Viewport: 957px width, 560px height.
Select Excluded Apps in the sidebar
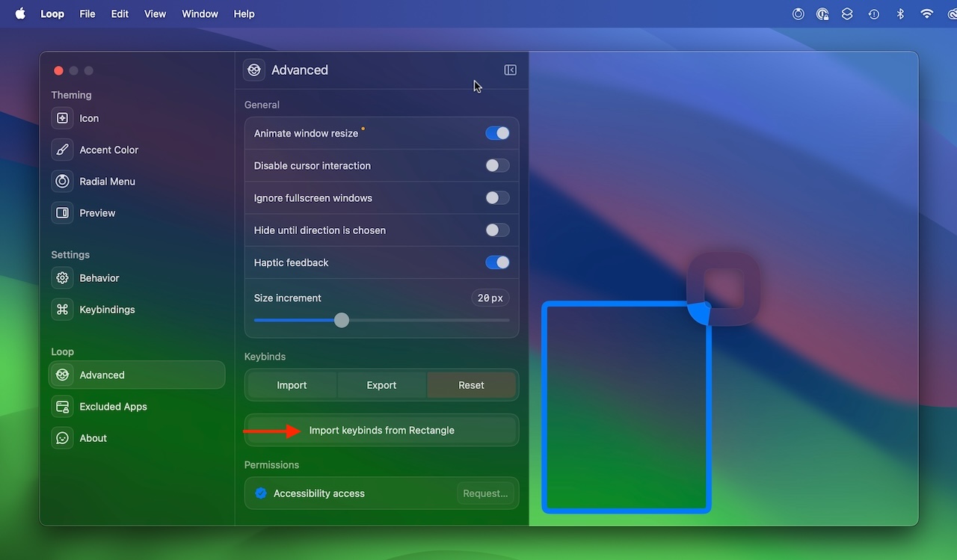pos(137,407)
